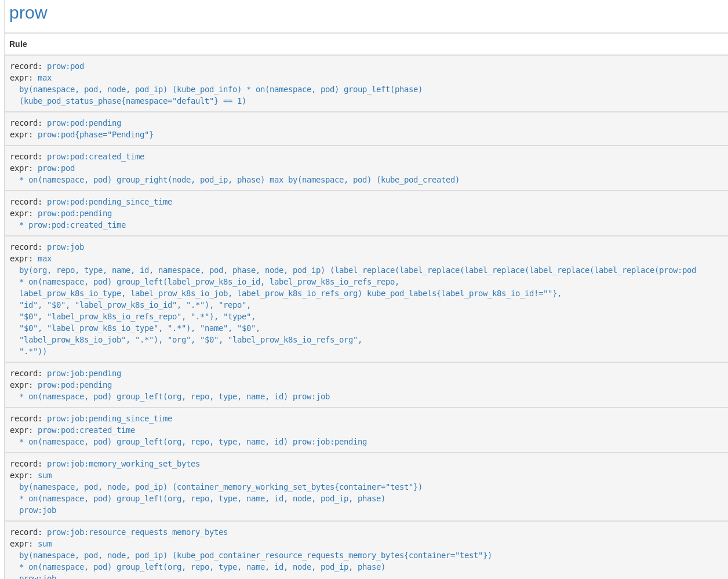The image size is (728, 579).
Task: Click the expression containing kube_pod_created
Action: pyautogui.click(x=239, y=180)
